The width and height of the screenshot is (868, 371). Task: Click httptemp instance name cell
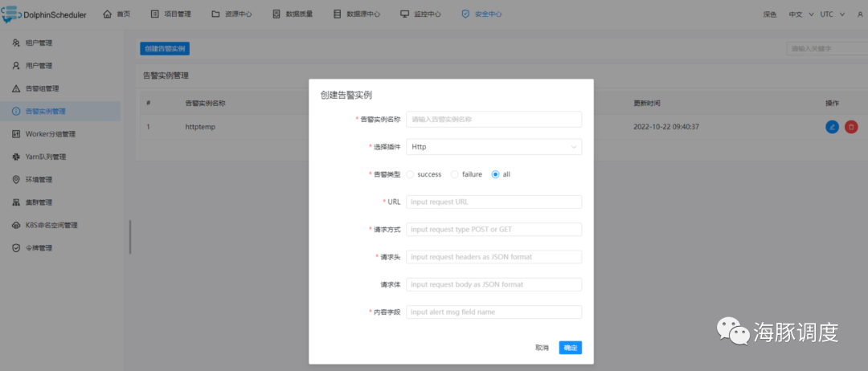(200, 127)
